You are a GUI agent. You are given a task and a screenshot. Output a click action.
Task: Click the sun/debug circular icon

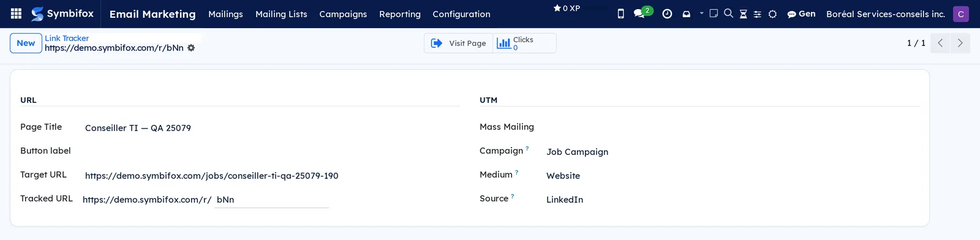click(772, 14)
